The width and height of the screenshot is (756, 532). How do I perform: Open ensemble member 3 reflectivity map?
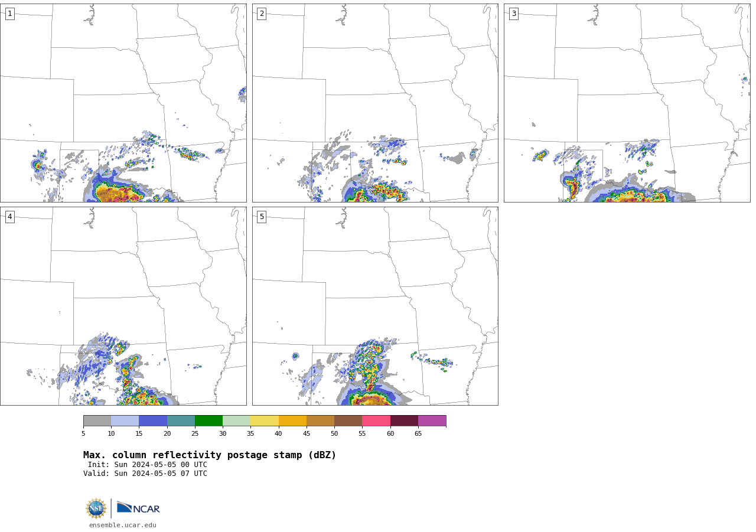click(627, 103)
